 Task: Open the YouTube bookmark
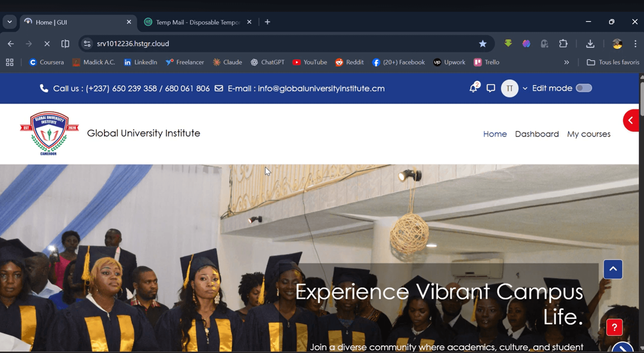[310, 62]
